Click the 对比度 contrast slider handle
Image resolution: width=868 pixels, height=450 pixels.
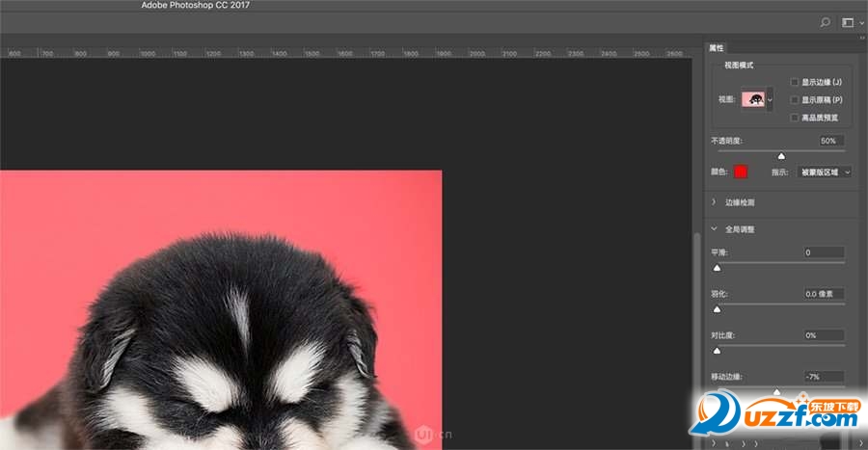(717, 351)
